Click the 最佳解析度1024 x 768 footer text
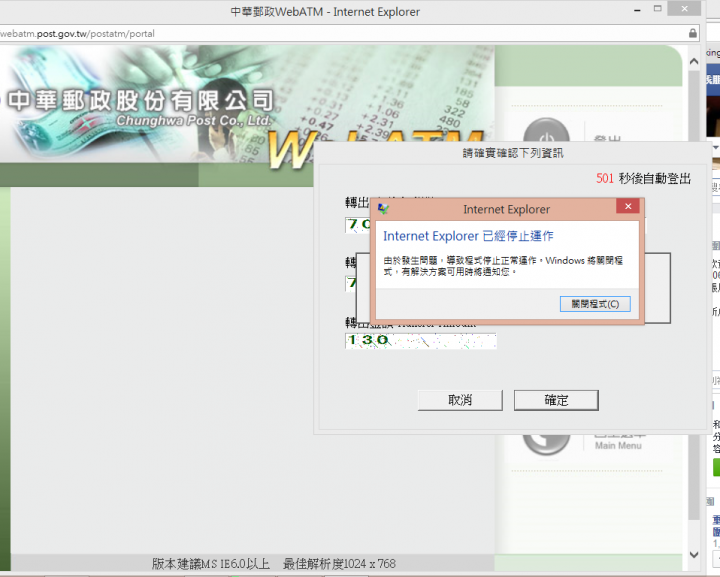Image resolution: width=720 pixels, height=577 pixels. [x=339, y=564]
